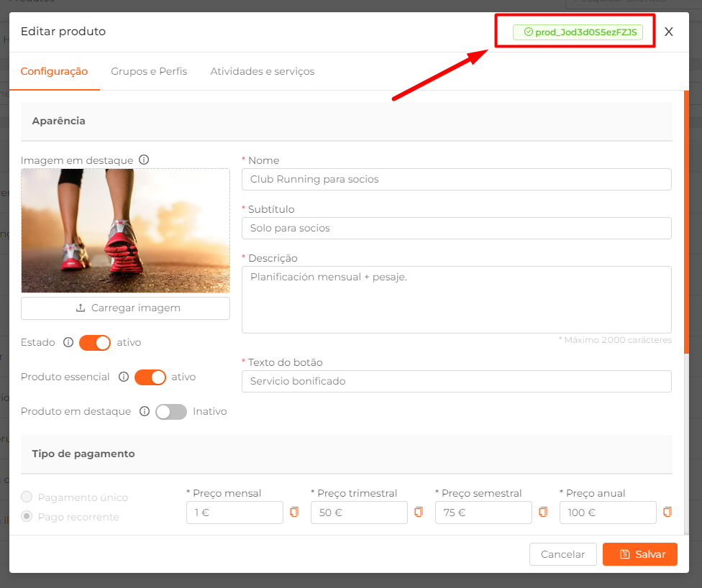This screenshot has height=588, width=702.
Task: Click the Cancelar button
Action: 562,554
